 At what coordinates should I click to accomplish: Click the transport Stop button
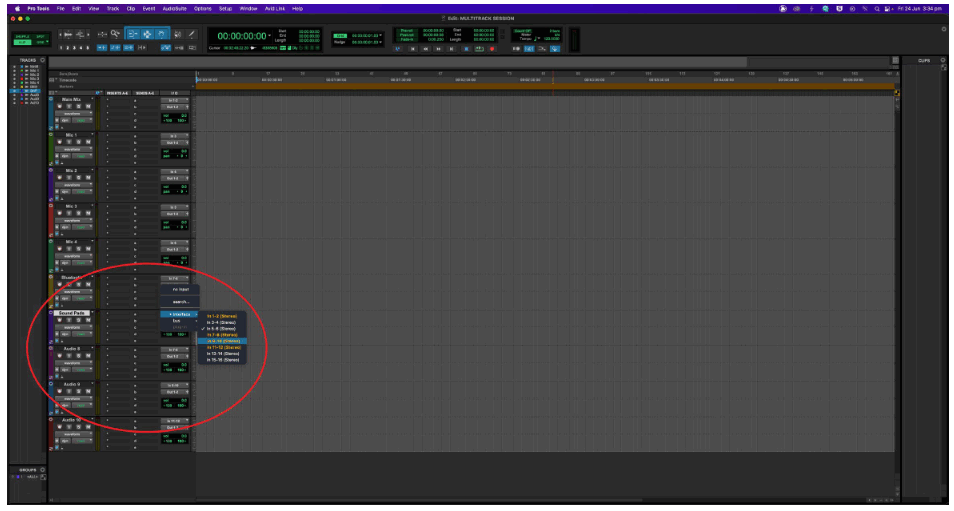click(x=466, y=49)
